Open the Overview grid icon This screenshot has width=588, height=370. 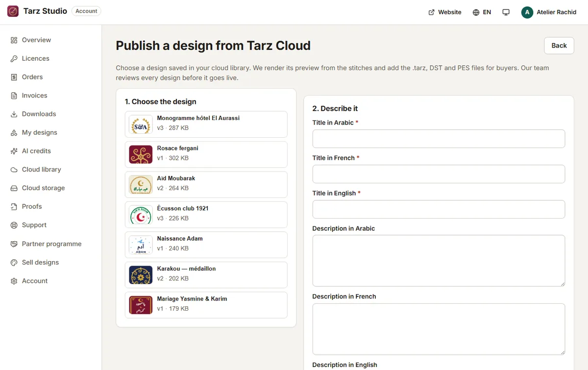click(14, 40)
